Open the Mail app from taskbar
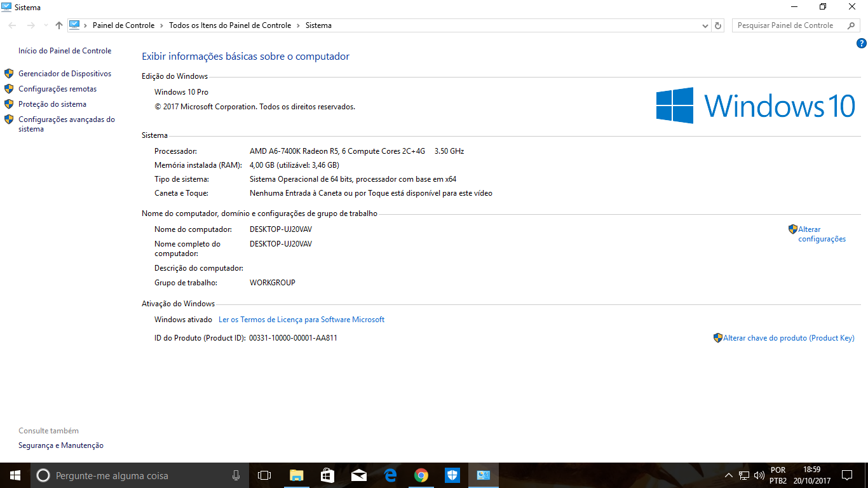Screen dimensions: 868x488 click(358, 475)
